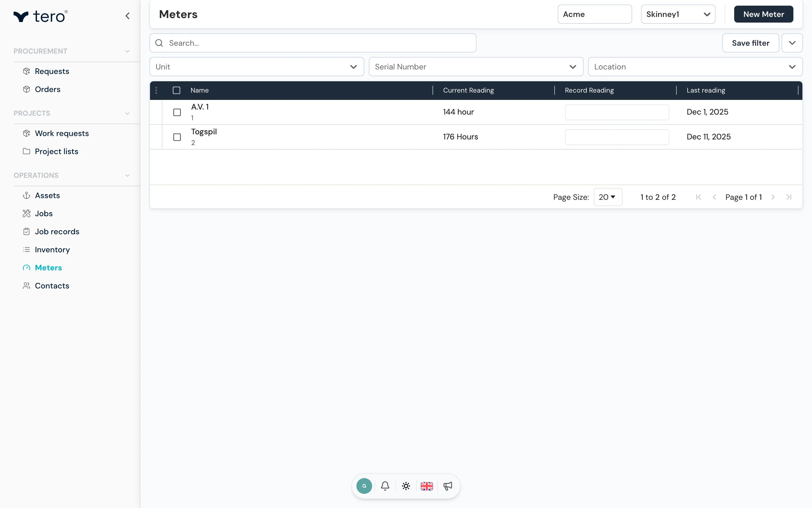Click the 176 Hours reading
Image resolution: width=812 pixels, height=508 pixels.
pos(460,137)
